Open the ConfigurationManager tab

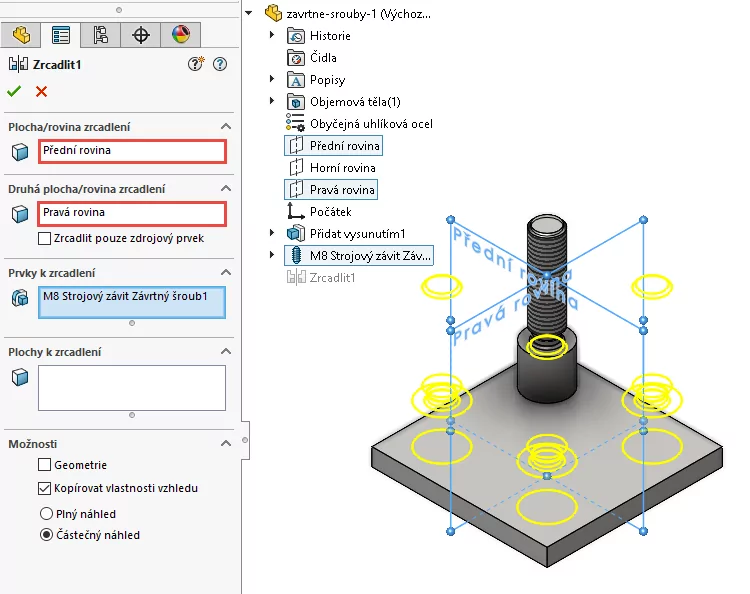coord(100,35)
